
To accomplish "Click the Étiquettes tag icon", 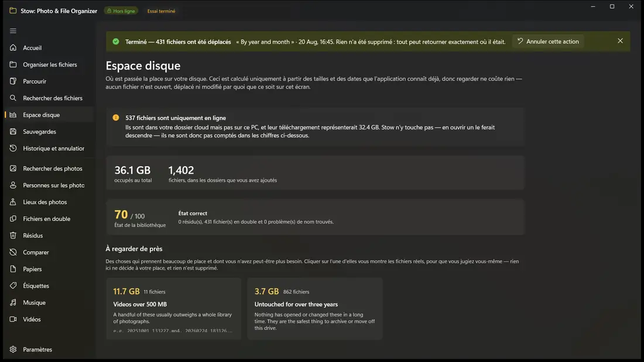I will tap(13, 285).
